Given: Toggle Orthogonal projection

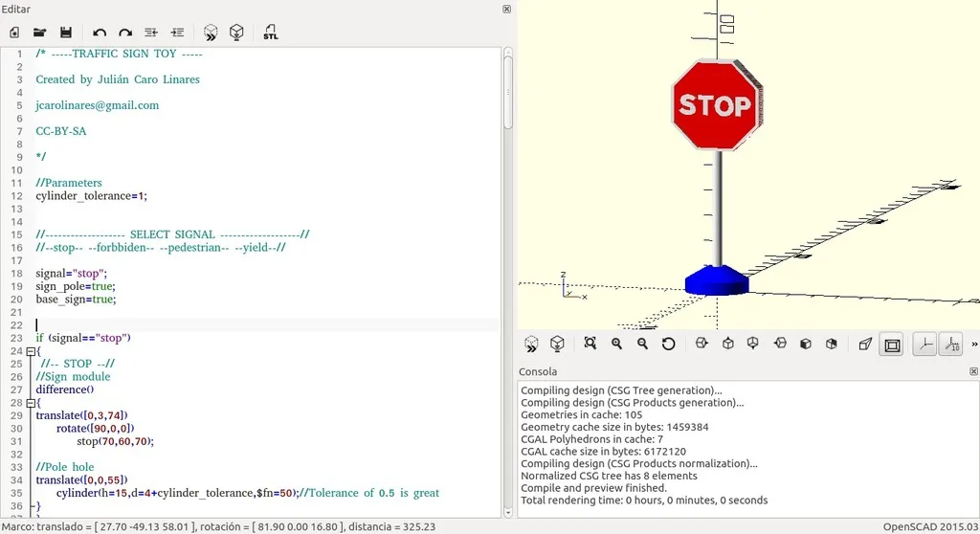Looking at the screenshot, I should tap(892, 345).
